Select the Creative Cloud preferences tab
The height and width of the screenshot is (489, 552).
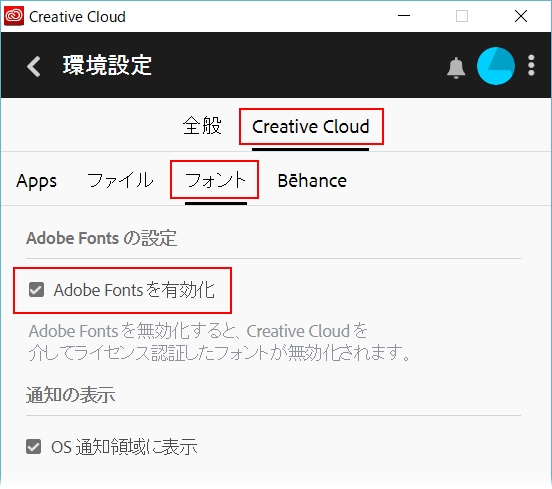point(310,127)
